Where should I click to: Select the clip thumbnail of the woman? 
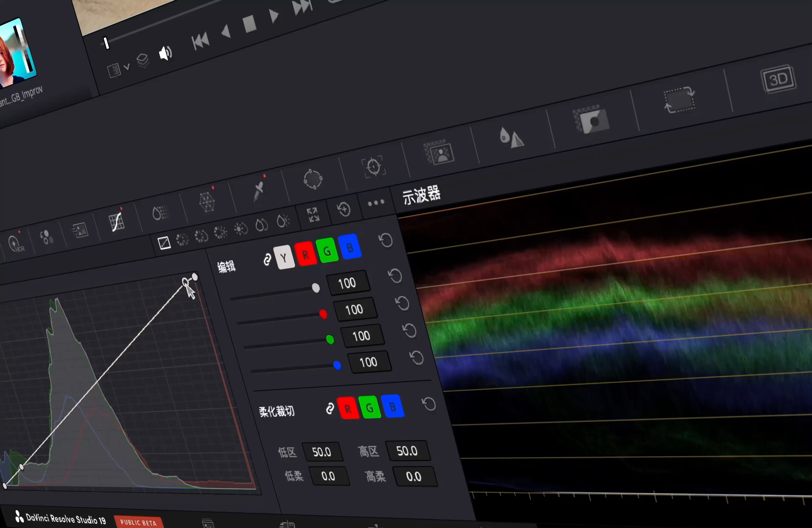tap(16, 53)
